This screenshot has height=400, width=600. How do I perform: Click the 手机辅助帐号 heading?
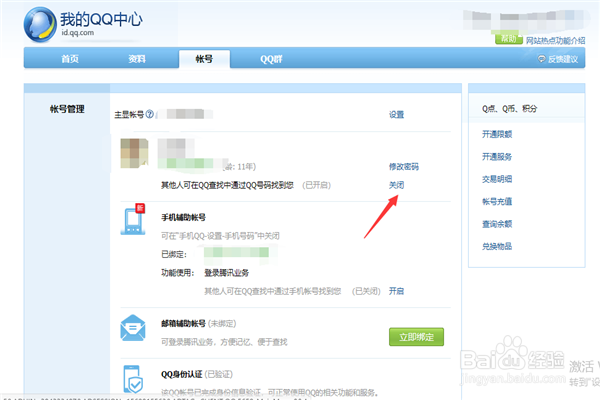coord(183,217)
